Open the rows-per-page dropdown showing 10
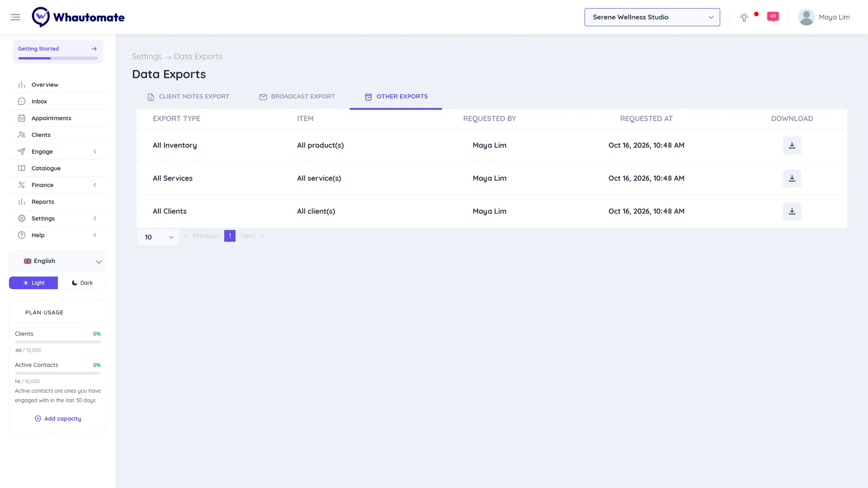This screenshot has height=488, width=868. 158,237
